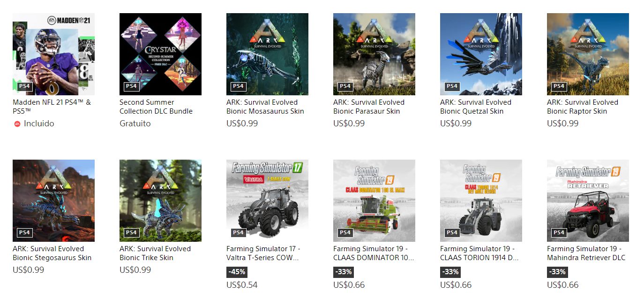Open ARK Bionic Mosasaurus Skin thumbnail
The image size is (644, 300).
tap(267, 54)
